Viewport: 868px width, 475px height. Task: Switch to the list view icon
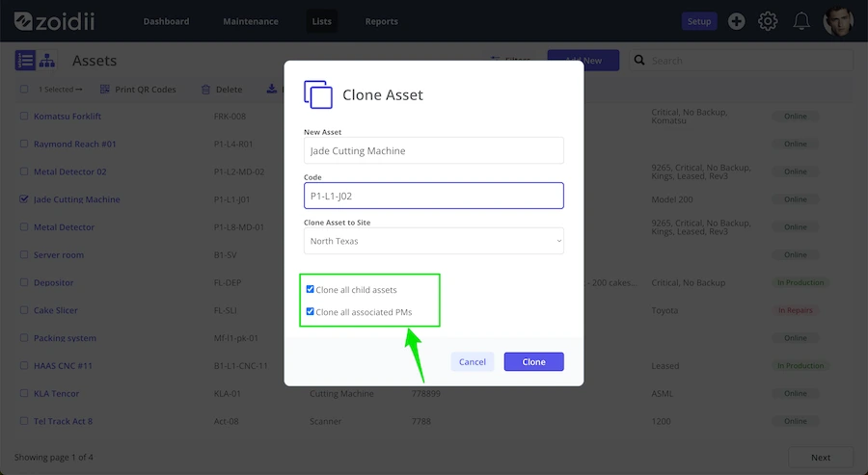pos(25,61)
